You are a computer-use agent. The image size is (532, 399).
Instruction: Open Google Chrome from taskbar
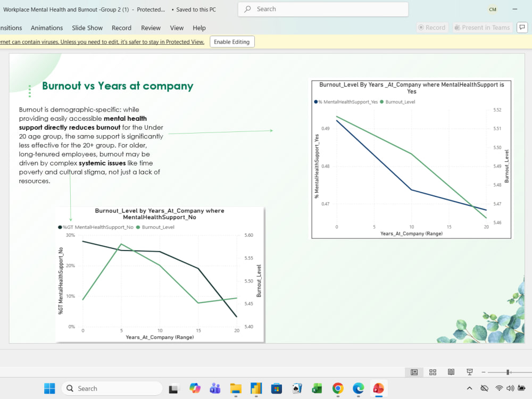tap(338, 388)
